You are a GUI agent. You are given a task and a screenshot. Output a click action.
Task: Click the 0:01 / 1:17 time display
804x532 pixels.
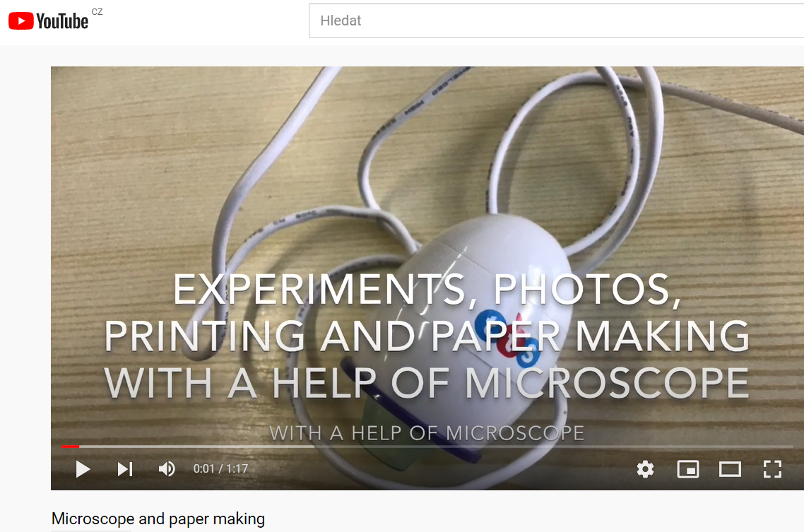click(220, 468)
